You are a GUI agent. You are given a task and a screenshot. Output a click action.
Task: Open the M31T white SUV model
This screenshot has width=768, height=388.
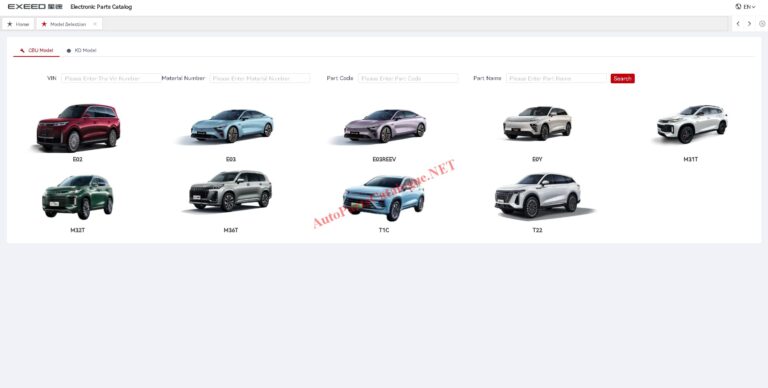click(691, 123)
